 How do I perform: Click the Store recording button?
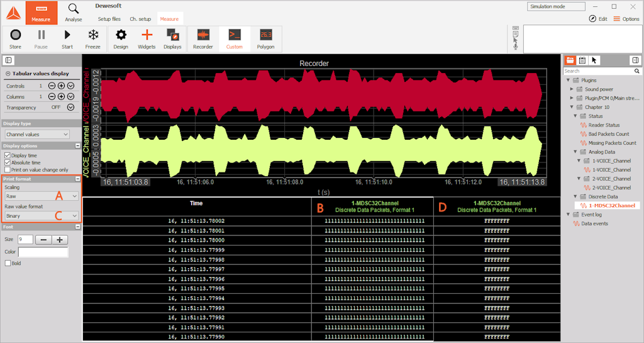pyautogui.click(x=15, y=39)
